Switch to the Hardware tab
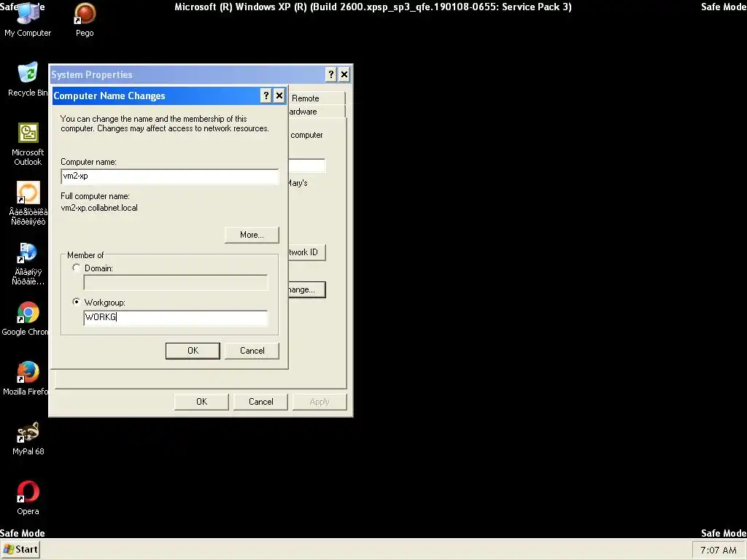The width and height of the screenshot is (747, 560). tap(317, 112)
